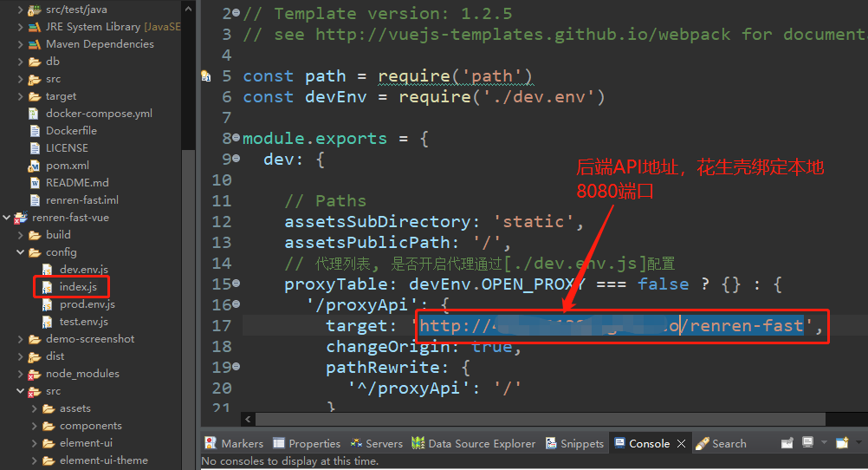Collapse the comment fold marker at line 2

click(236, 13)
